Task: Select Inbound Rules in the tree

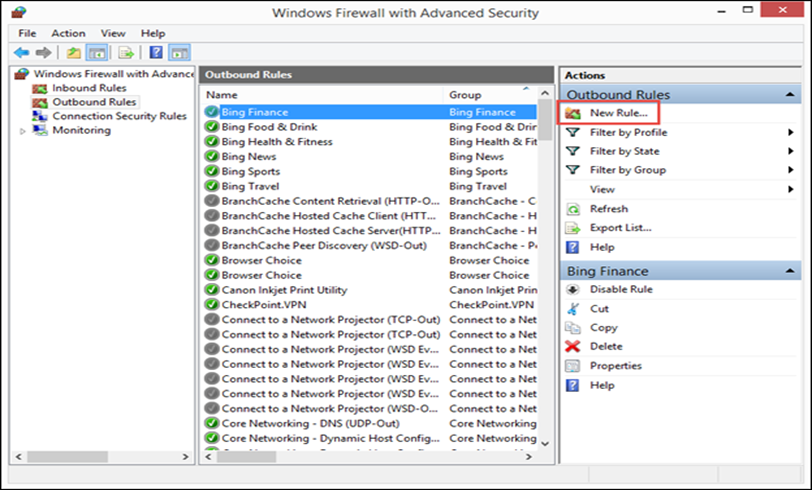Action: coord(89,88)
